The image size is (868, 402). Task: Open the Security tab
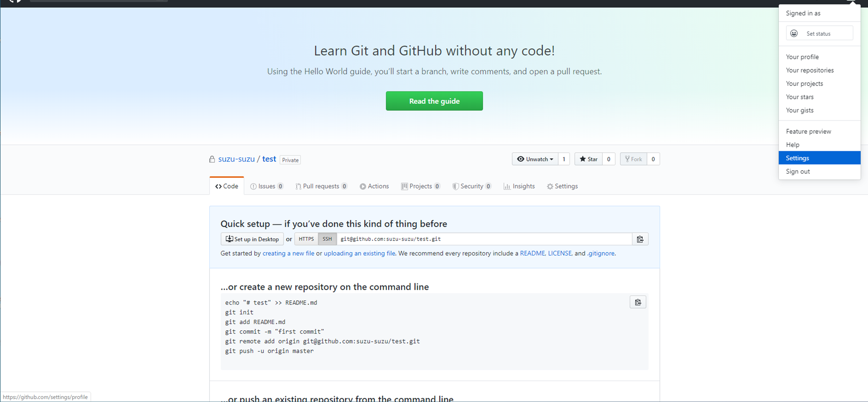click(x=472, y=186)
